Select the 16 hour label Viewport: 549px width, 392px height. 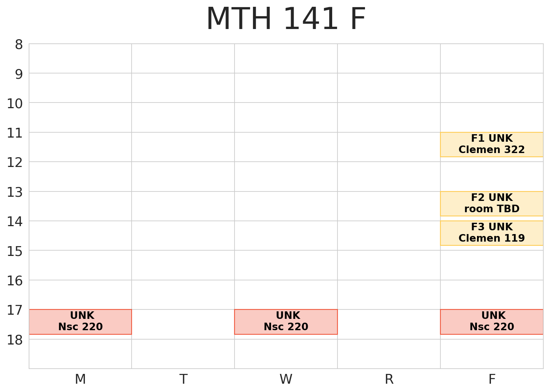[15, 281]
